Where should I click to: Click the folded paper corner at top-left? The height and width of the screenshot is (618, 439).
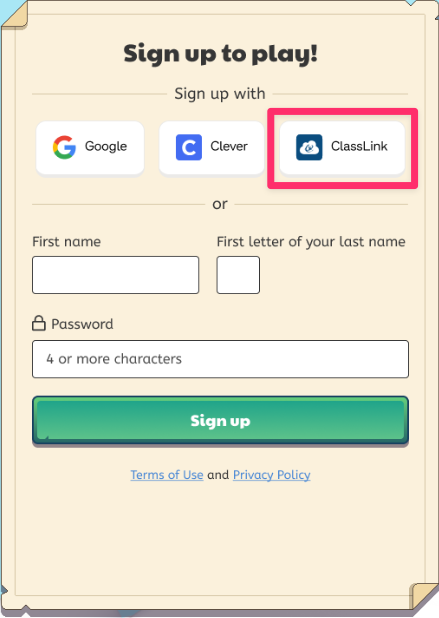(15, 15)
